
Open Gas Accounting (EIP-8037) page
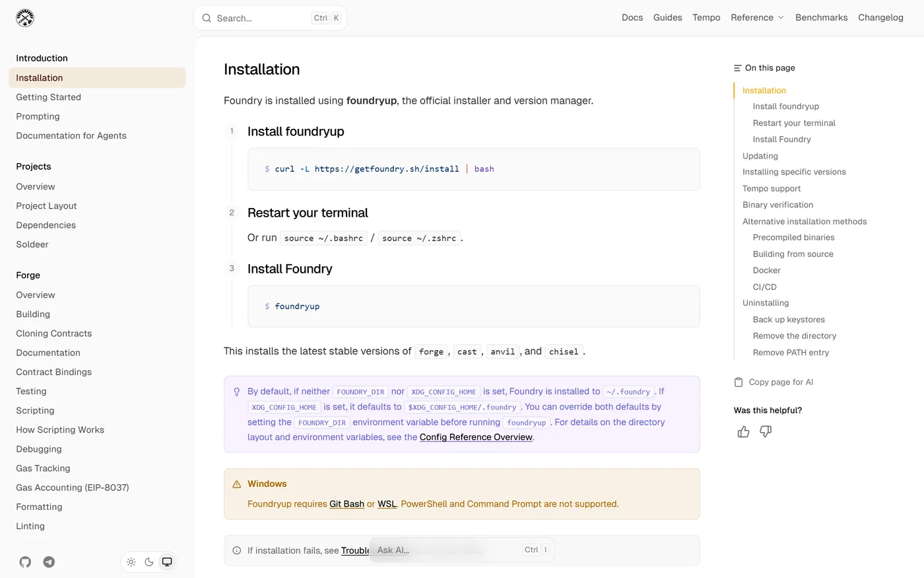pos(73,488)
